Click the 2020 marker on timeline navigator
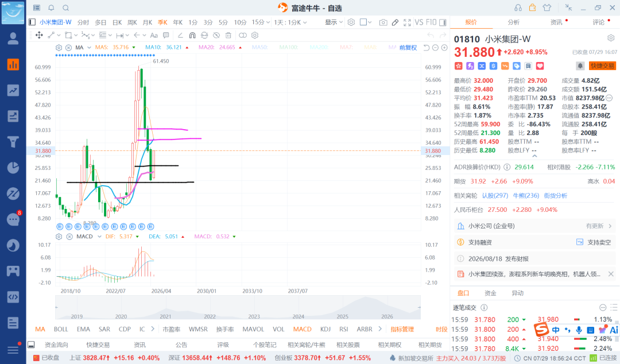The width and height of the screenshot is (620, 364). coord(121,316)
